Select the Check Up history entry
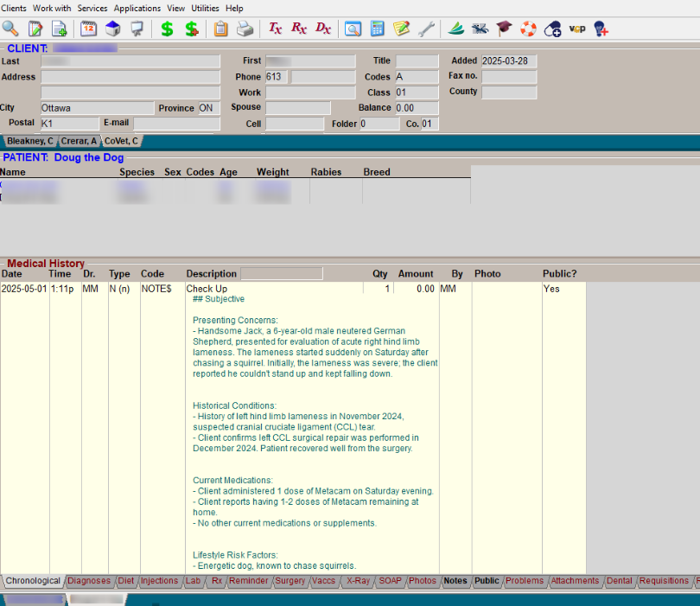Screen dimensions: 700x606 click(207, 289)
